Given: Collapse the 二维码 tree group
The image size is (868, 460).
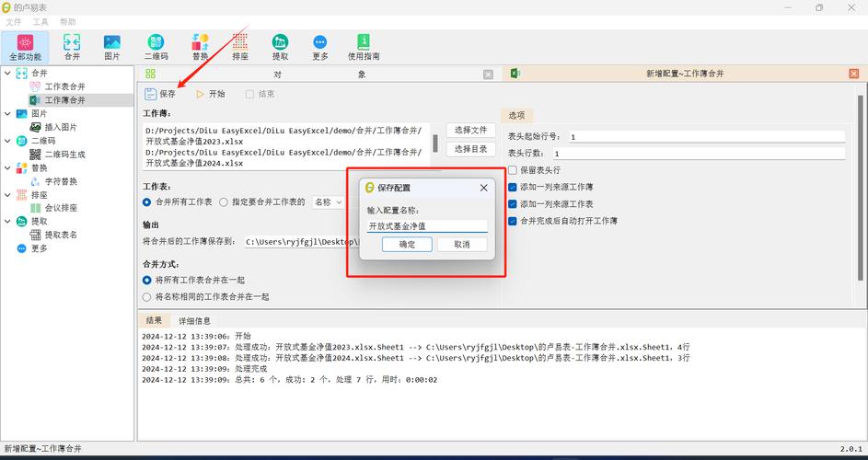Looking at the screenshot, I should coord(7,141).
